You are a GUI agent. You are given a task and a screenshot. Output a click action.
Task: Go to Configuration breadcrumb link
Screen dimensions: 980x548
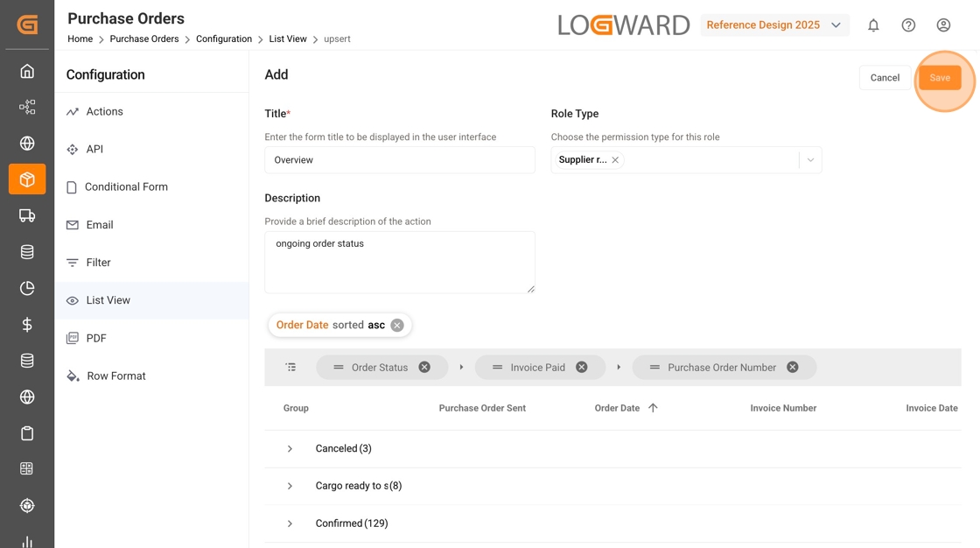tap(224, 39)
